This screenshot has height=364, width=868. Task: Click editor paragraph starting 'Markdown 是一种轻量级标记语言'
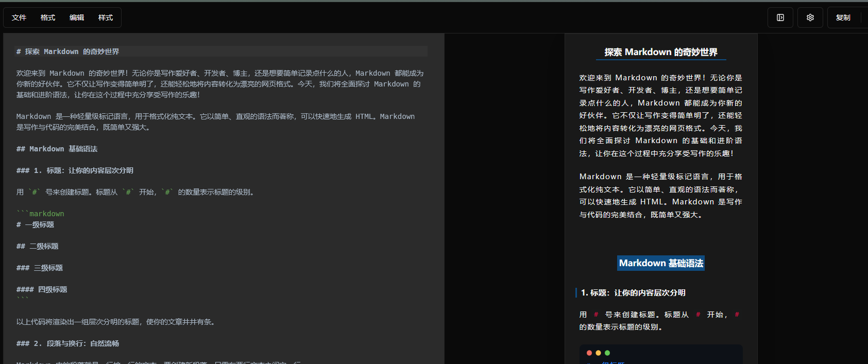coord(215,122)
